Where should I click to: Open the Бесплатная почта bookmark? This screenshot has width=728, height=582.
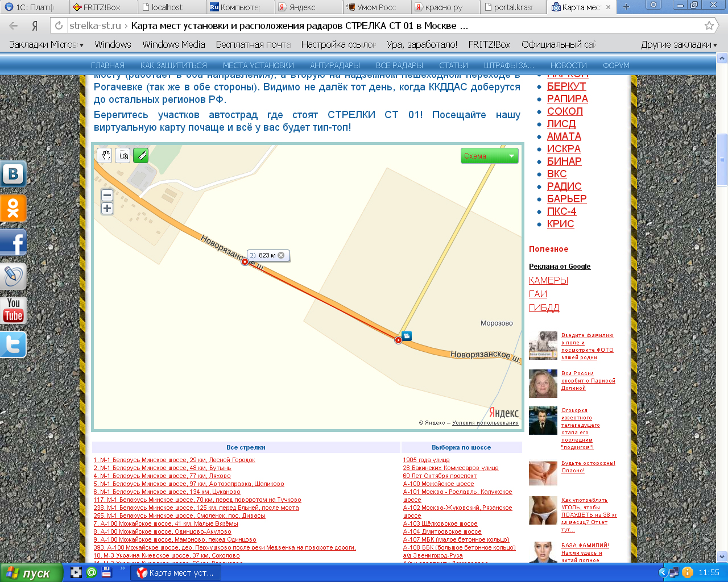(253, 44)
